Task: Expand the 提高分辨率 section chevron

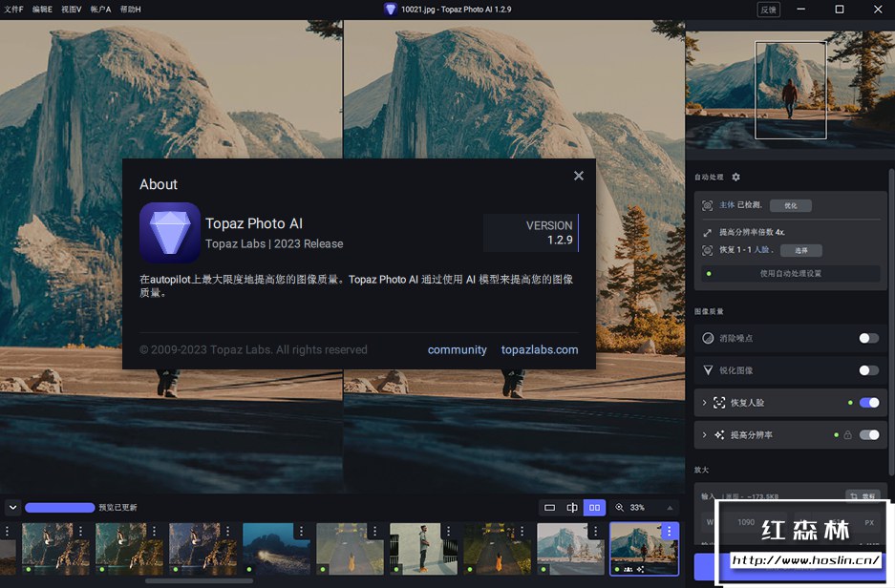Action: pos(704,435)
